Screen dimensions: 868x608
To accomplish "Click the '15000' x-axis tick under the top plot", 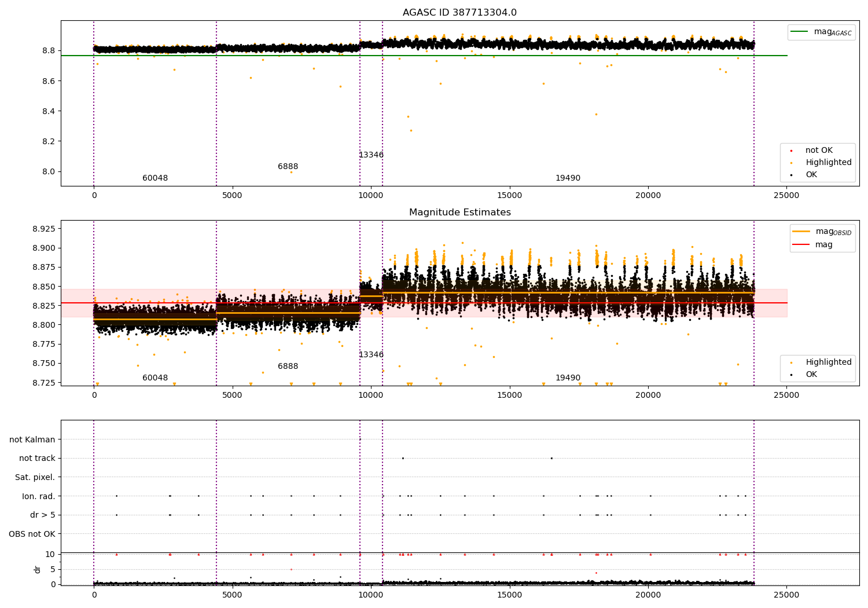I will tap(509, 196).
